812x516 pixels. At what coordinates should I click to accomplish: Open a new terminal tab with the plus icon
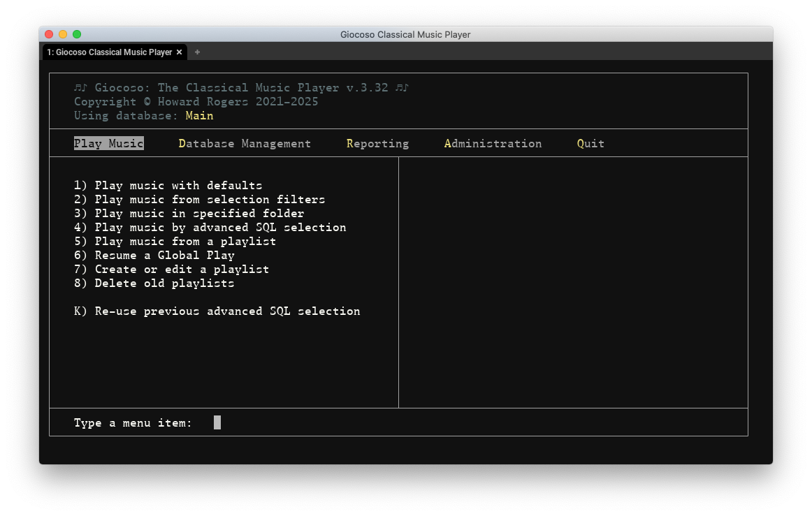click(x=197, y=52)
